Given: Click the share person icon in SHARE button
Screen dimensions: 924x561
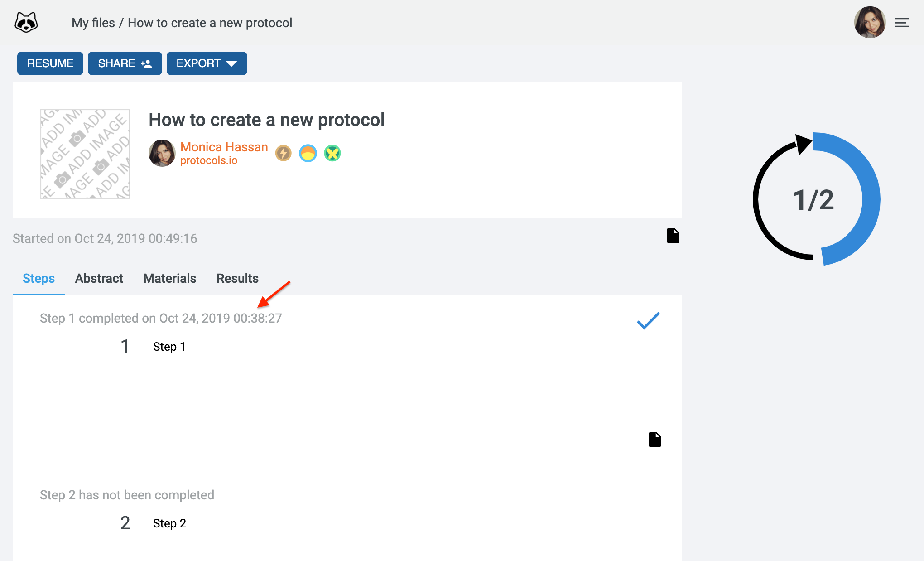Looking at the screenshot, I should 146,63.
